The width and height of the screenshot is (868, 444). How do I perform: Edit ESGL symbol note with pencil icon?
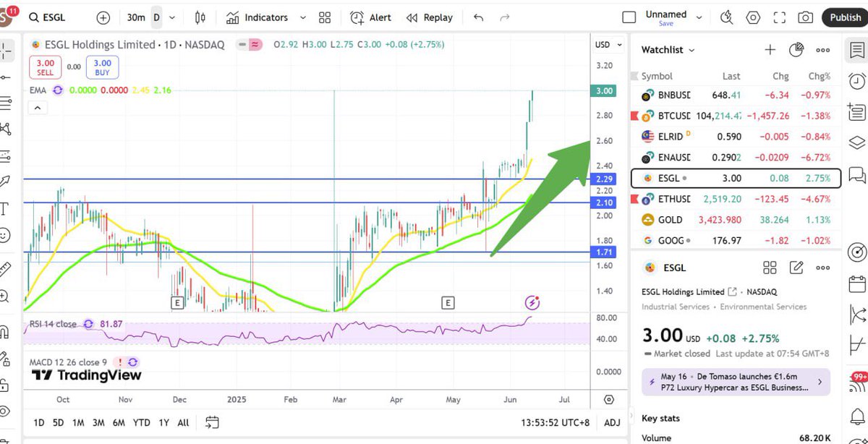click(796, 268)
